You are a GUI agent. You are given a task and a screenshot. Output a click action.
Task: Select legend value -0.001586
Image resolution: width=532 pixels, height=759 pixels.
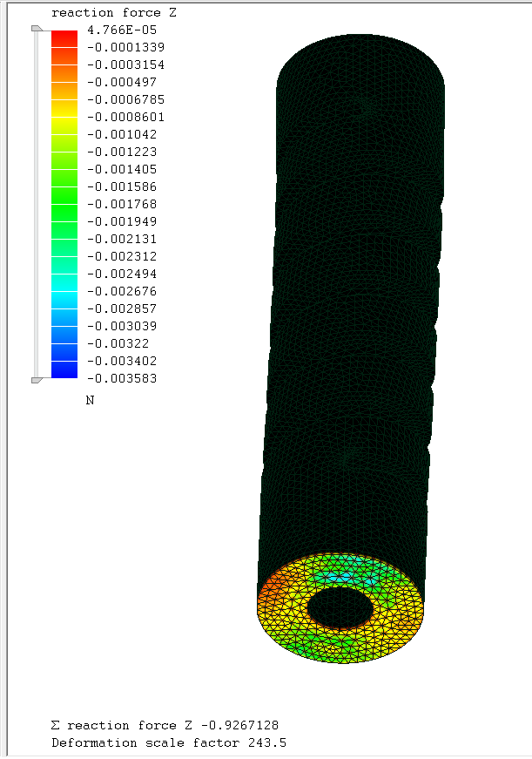[x=122, y=186]
